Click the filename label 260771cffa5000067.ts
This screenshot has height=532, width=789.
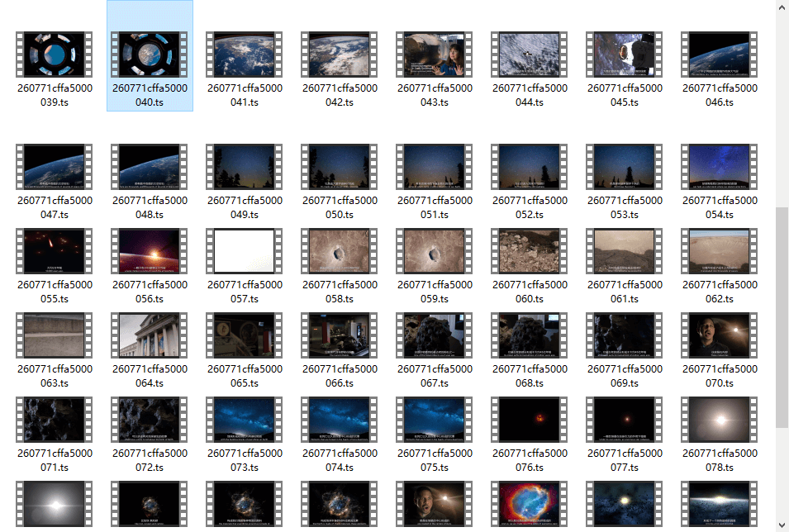[435, 376]
